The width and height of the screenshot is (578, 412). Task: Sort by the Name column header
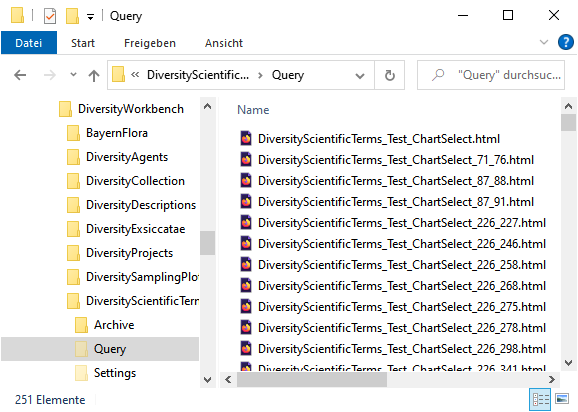(253, 110)
